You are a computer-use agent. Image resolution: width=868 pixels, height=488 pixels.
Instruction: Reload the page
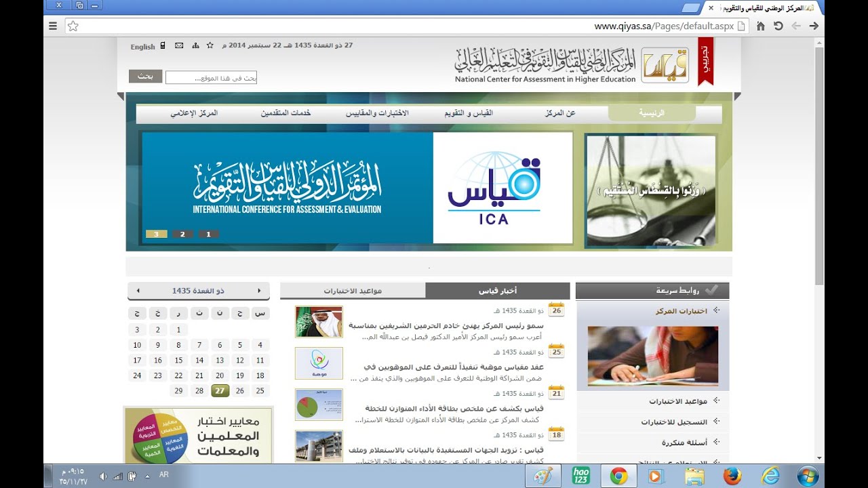[778, 26]
